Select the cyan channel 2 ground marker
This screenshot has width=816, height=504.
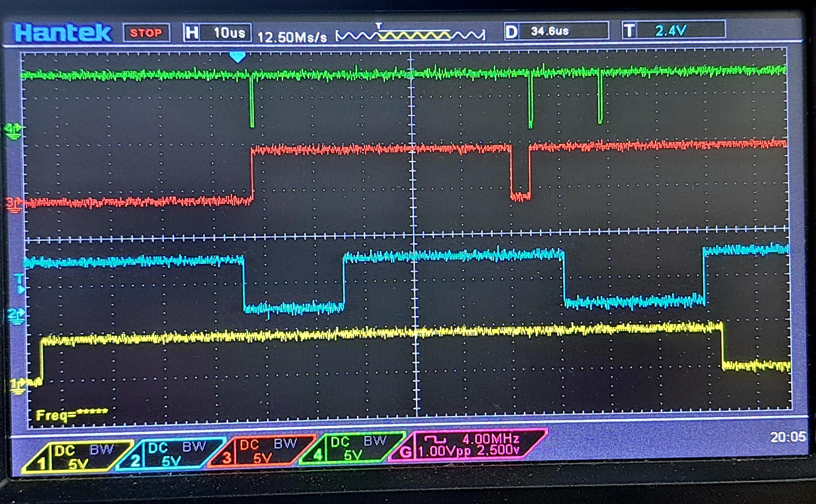[16, 316]
